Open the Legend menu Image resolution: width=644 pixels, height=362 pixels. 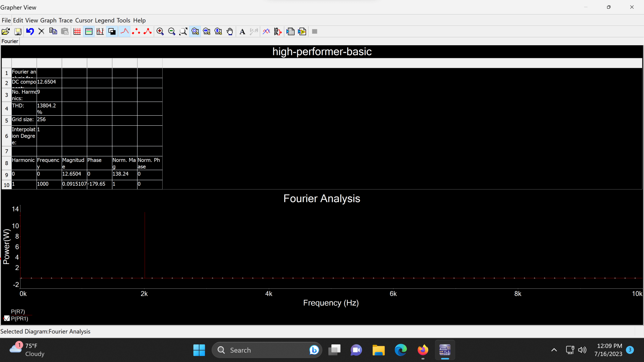[x=104, y=20]
